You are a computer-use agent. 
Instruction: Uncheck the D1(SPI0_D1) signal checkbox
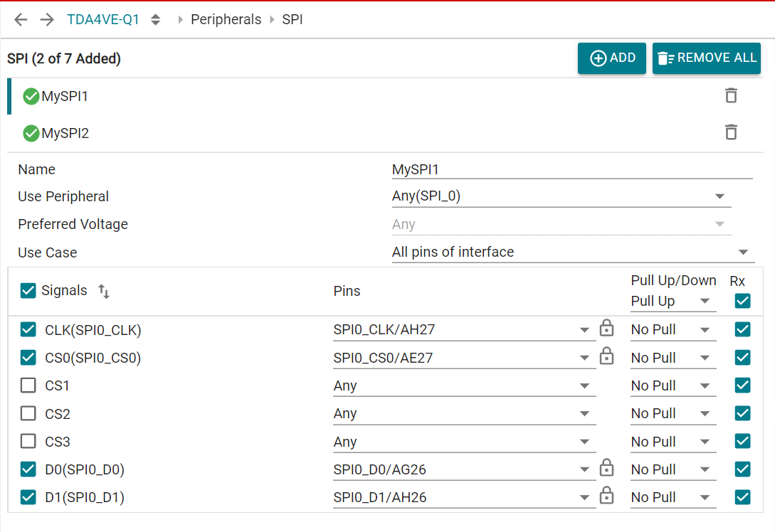(28, 497)
